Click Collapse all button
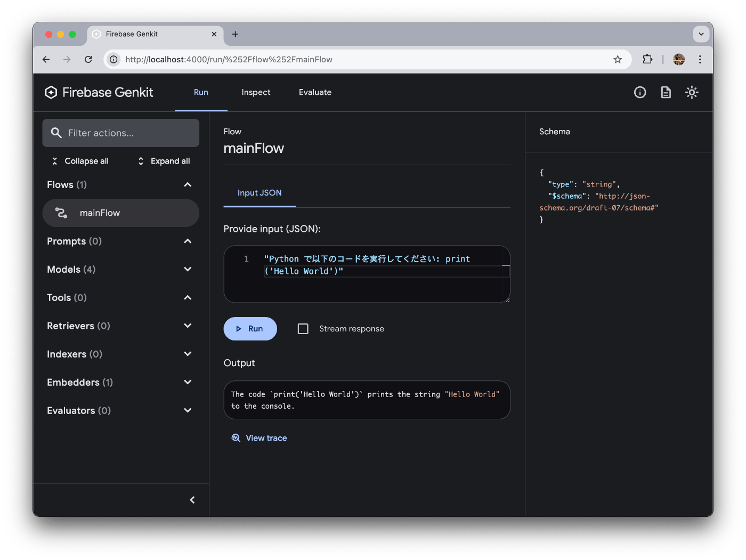The image size is (746, 560). [80, 161]
